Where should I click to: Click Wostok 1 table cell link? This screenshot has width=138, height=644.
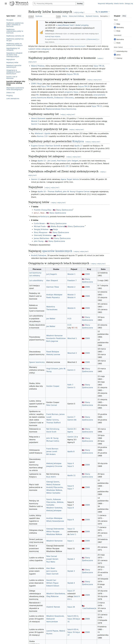point(71,274)
